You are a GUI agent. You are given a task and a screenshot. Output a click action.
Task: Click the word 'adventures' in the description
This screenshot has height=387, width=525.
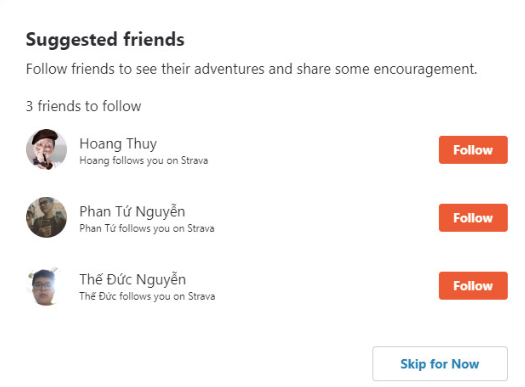pos(229,69)
